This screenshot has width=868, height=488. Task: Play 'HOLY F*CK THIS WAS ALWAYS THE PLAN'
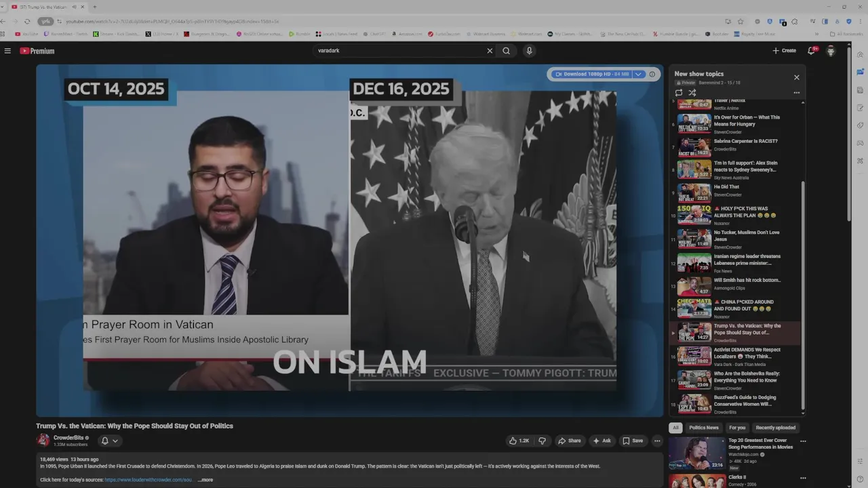pyautogui.click(x=736, y=215)
